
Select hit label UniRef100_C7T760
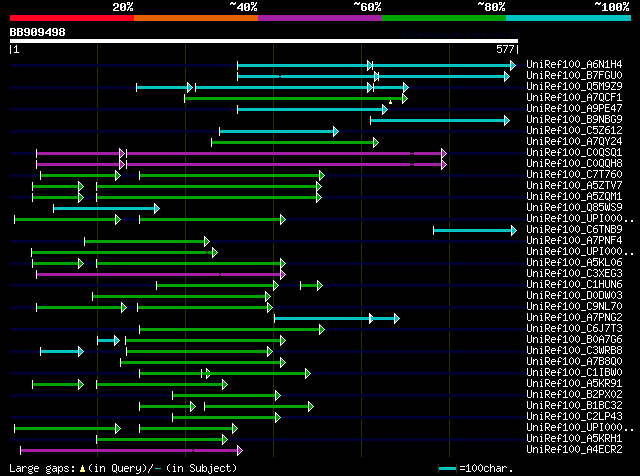click(574, 175)
